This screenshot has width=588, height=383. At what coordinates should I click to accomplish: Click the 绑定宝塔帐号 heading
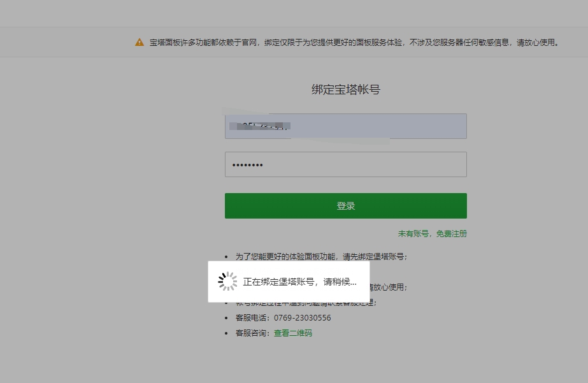click(346, 90)
